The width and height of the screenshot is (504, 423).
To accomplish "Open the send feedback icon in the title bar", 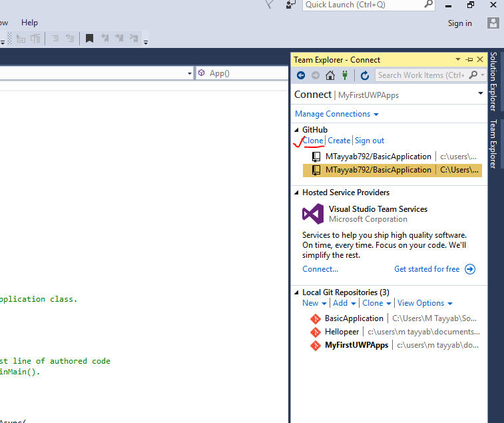I will [x=290, y=5].
